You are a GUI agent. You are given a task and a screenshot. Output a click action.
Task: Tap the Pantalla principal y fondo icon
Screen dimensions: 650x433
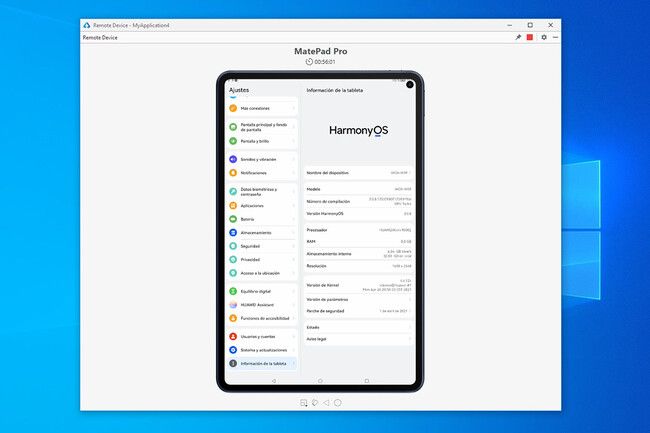click(x=233, y=127)
